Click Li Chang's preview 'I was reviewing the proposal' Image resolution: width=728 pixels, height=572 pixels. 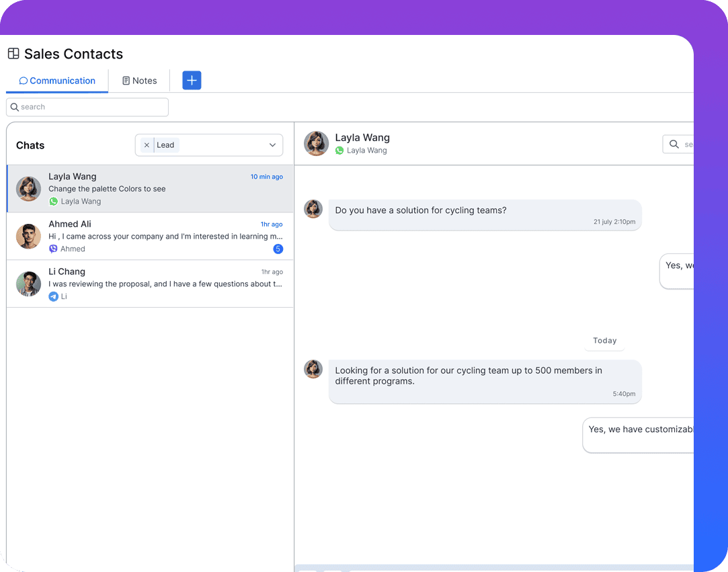click(165, 284)
